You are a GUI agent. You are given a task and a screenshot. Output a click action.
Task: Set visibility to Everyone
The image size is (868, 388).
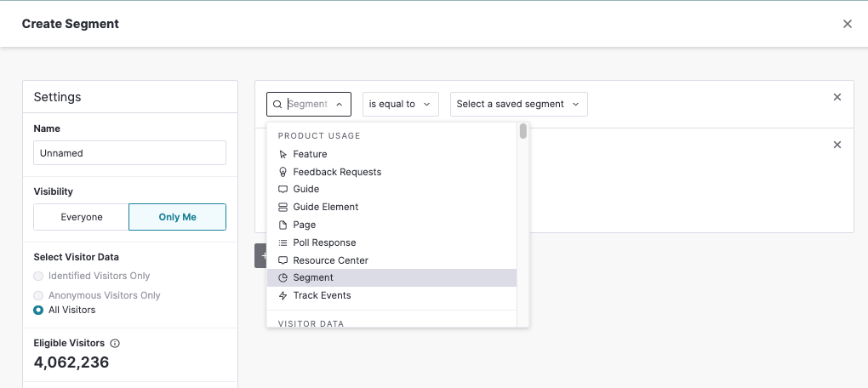tap(82, 217)
